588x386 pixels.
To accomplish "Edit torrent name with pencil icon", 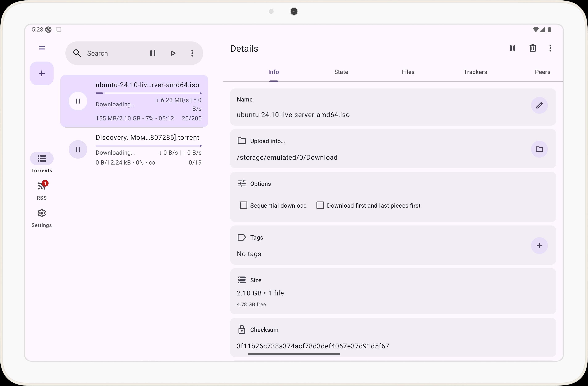I will pyautogui.click(x=539, y=105).
